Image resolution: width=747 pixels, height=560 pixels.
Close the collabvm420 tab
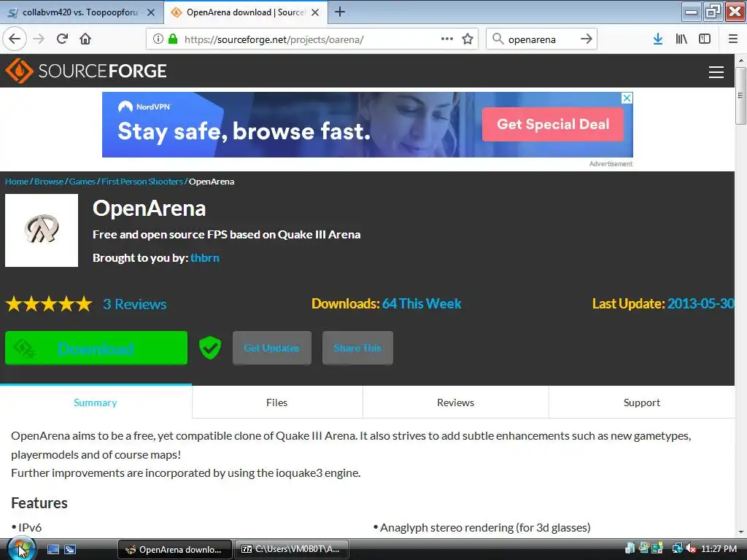[x=150, y=12]
